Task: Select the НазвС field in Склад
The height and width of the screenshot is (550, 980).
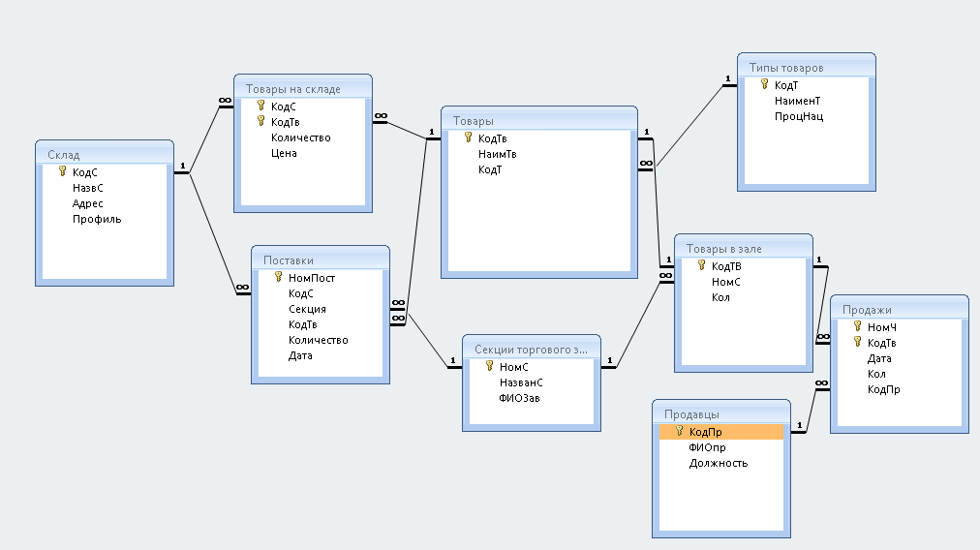Action: tap(87, 188)
